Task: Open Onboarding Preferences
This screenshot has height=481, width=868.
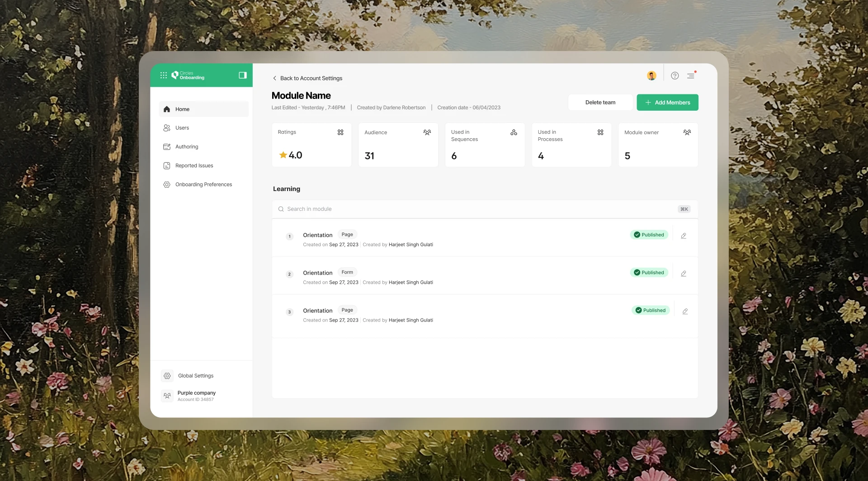Action: tap(204, 185)
